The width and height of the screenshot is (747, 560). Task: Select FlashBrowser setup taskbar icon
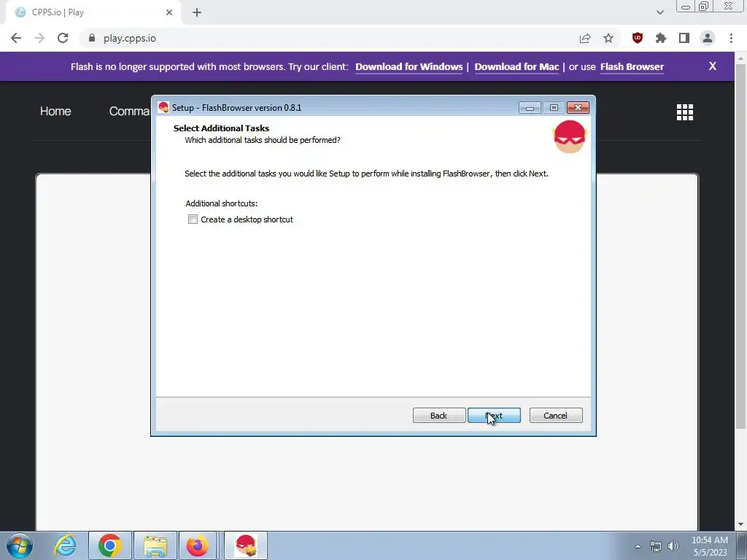tap(246, 545)
